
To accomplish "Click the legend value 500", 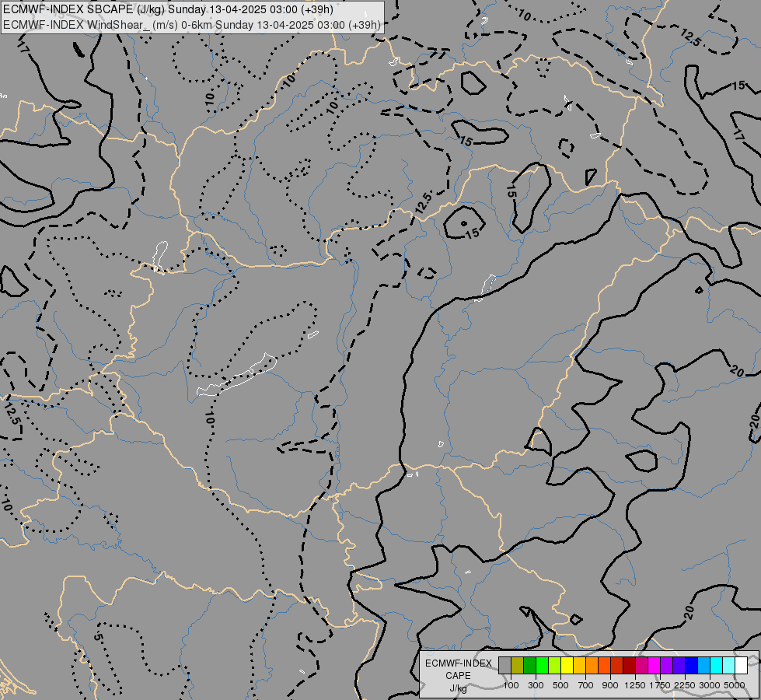I will tap(560, 685).
